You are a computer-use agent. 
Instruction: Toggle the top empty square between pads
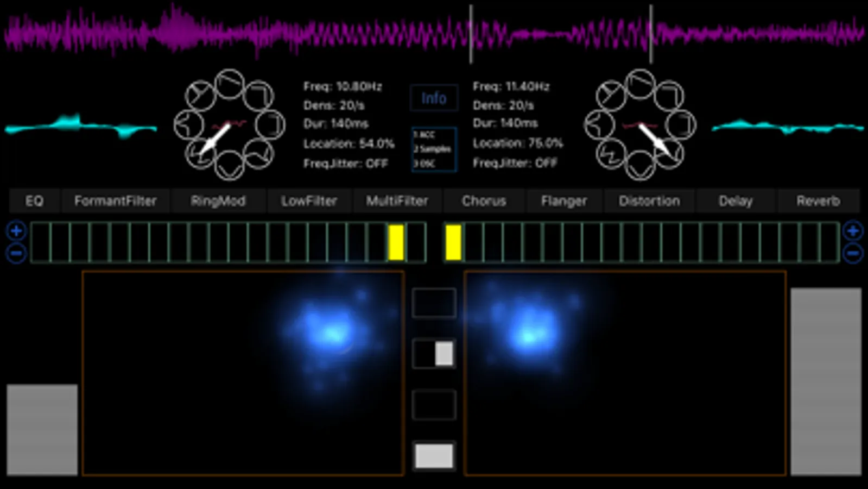point(434,303)
